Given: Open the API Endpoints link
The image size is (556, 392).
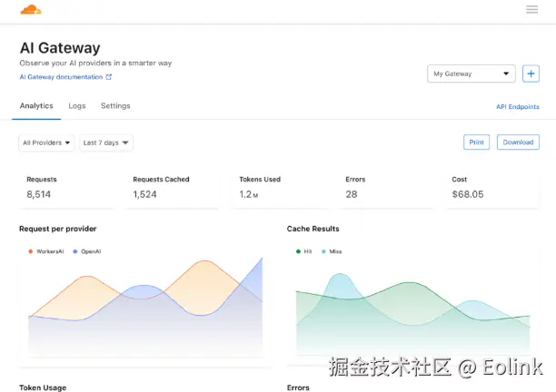Looking at the screenshot, I should tap(518, 106).
